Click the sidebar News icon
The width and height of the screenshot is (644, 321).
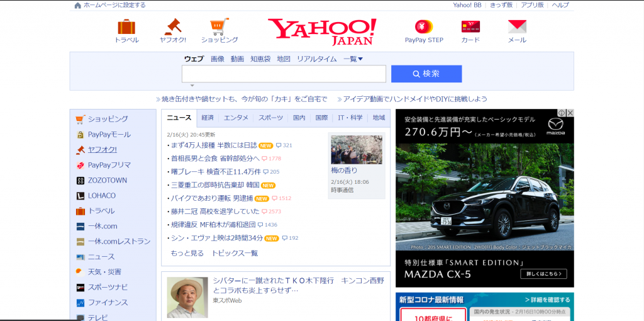click(x=80, y=257)
